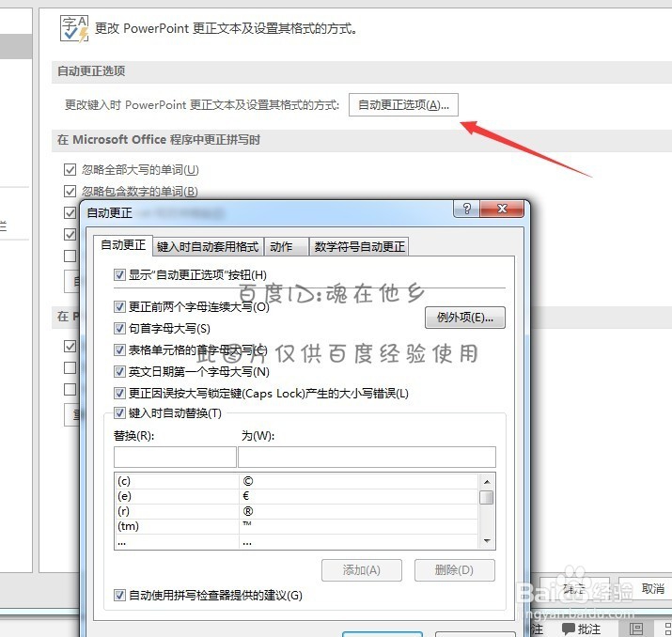672x637 pixels.
Task: Toggle 显示"自动更正选项"按钮(H) checkbox
Action: [119, 274]
